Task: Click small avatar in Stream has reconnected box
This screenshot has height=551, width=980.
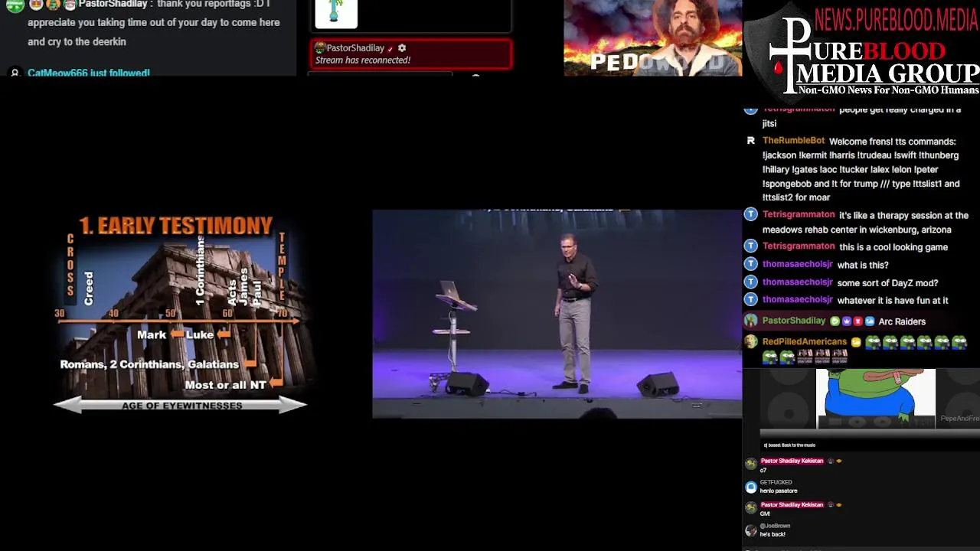Action: coord(321,48)
